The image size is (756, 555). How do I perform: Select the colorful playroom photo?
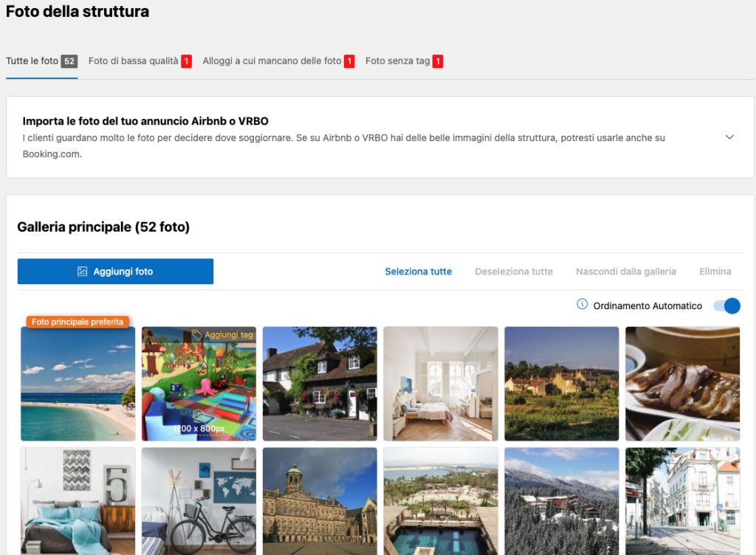(199, 384)
